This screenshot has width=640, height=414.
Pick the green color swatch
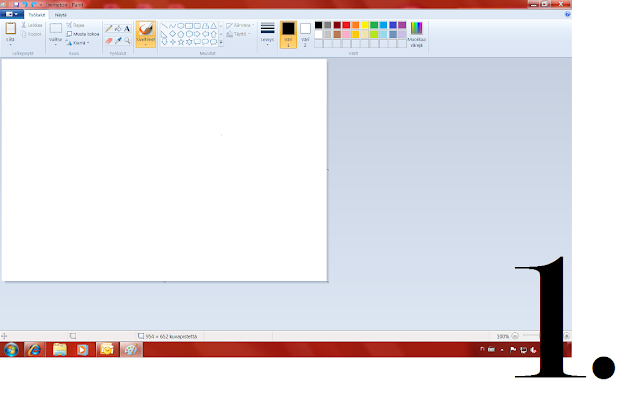[374, 25]
